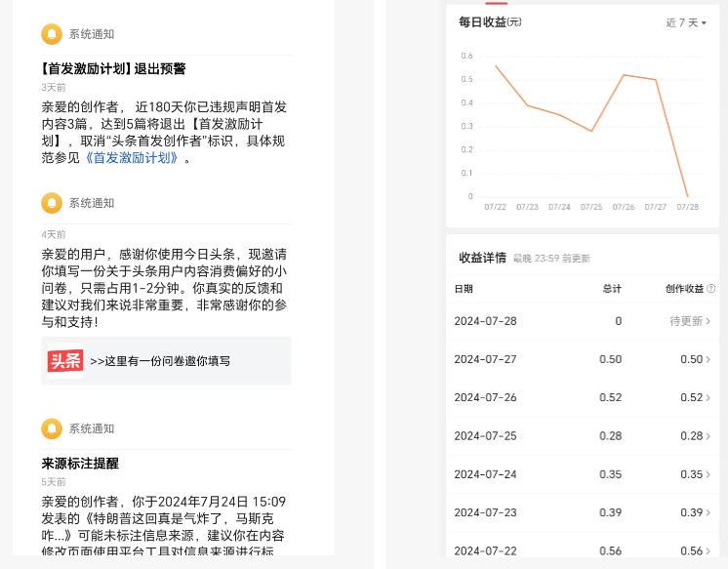Click the 总计 value 0 for 2024-07-28
Screen dimensions: 728x569
pyautogui.click(x=618, y=321)
